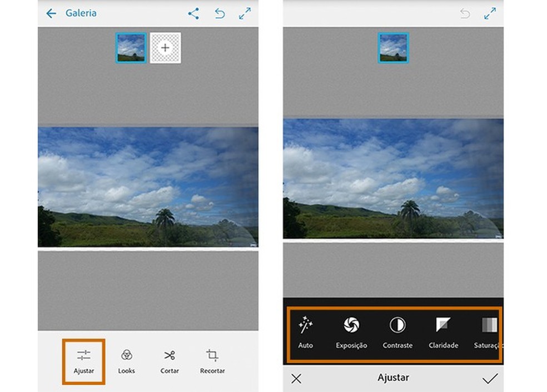547x392 pixels.
Task: Select the Cortar scissors tool
Action: pyautogui.click(x=170, y=361)
